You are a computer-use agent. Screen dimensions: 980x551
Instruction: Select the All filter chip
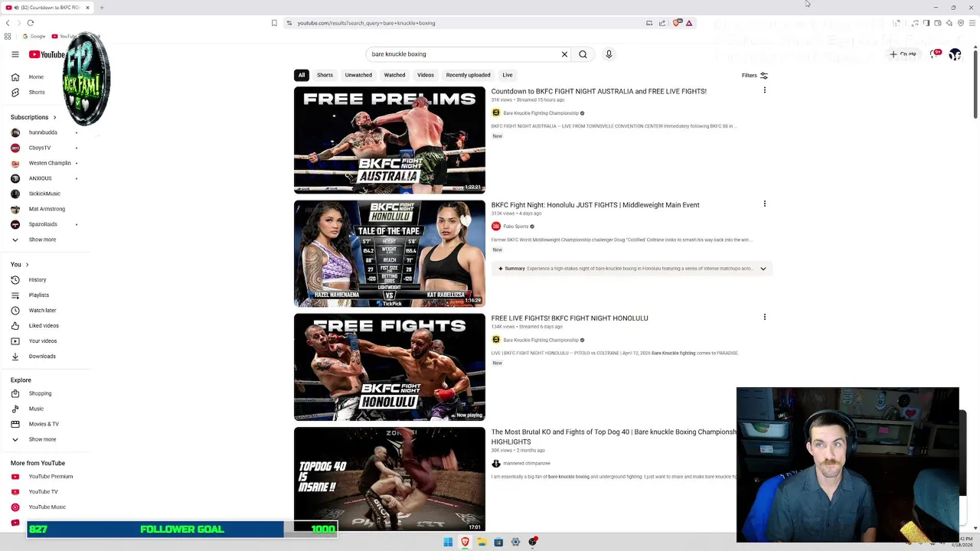click(x=302, y=75)
